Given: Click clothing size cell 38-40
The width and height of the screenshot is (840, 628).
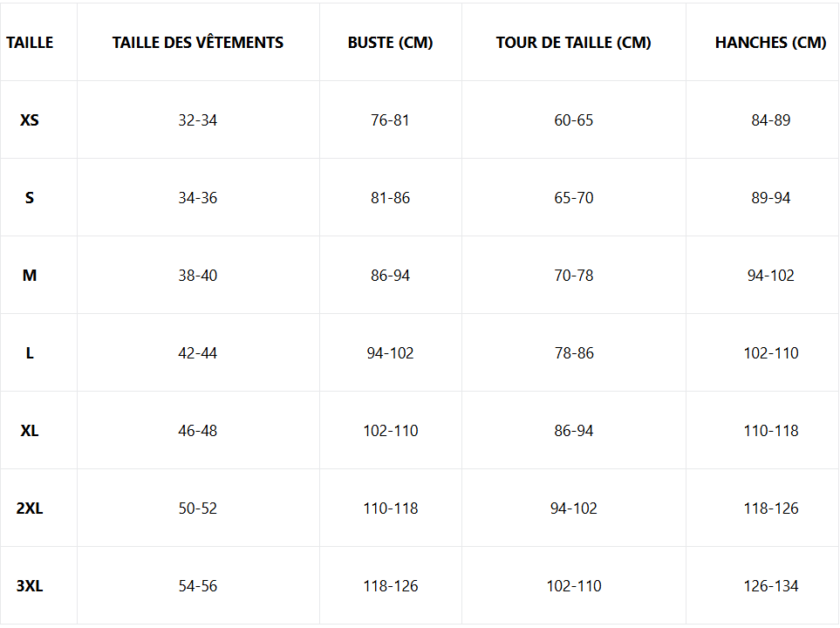Looking at the screenshot, I should pos(198,276).
